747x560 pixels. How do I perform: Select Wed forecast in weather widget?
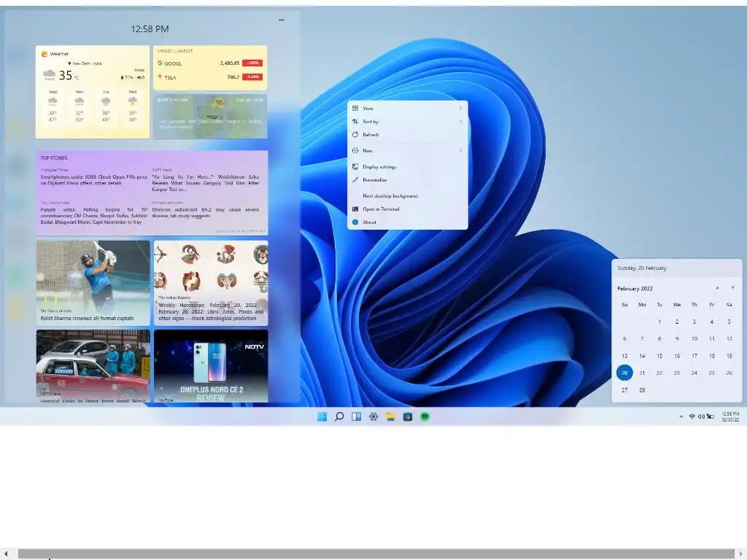133,106
